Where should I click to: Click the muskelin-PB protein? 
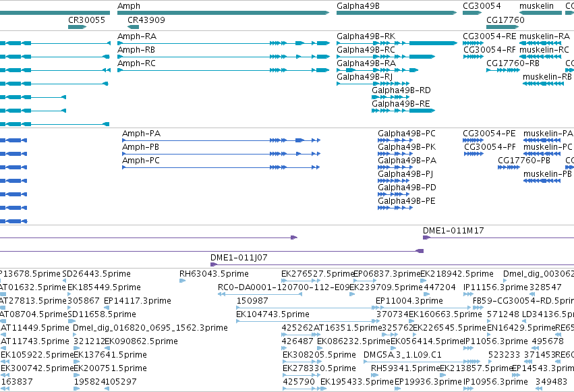(x=542, y=181)
